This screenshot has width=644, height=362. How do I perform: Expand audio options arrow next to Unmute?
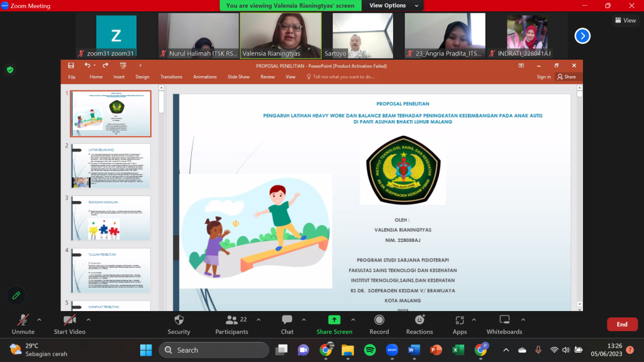coord(39,320)
